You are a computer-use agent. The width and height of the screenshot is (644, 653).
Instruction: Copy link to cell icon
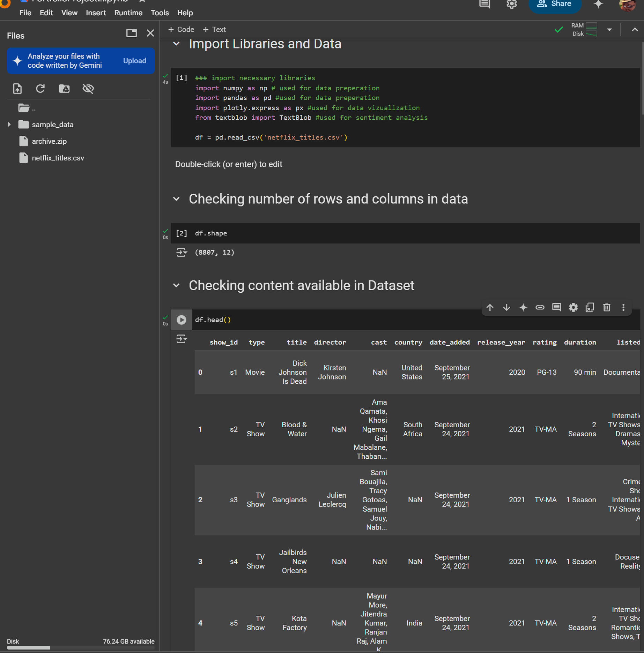(x=540, y=307)
